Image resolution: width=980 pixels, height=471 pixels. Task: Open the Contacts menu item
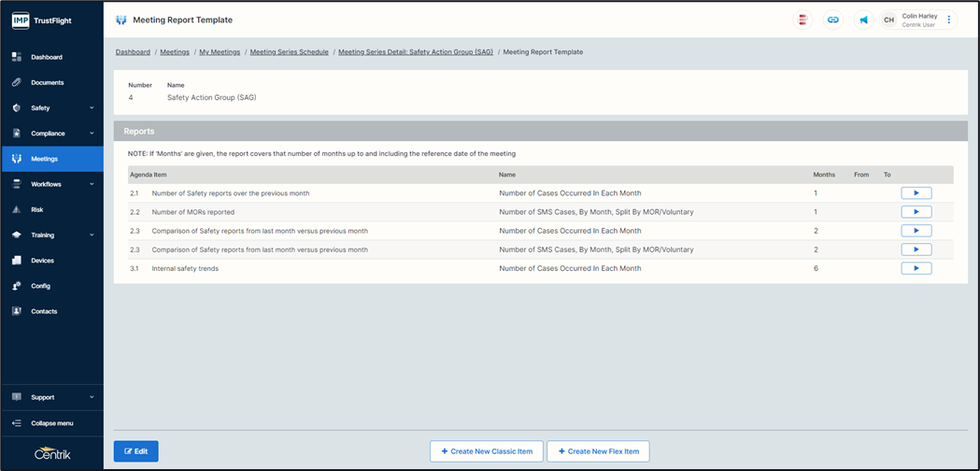[44, 311]
